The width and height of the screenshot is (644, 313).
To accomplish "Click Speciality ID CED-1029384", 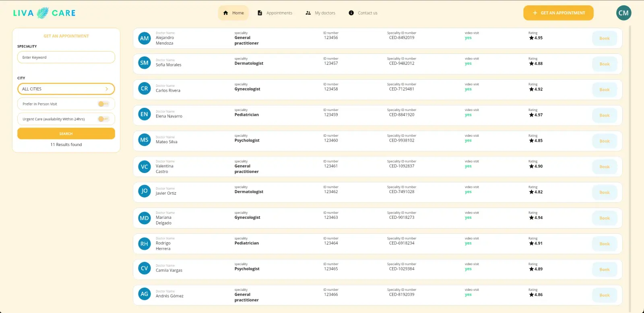I will (402, 269).
